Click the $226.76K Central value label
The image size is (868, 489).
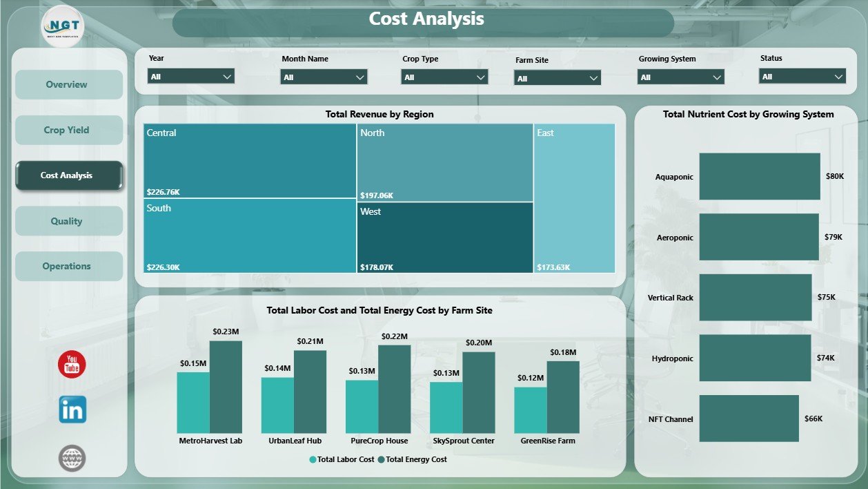point(164,191)
